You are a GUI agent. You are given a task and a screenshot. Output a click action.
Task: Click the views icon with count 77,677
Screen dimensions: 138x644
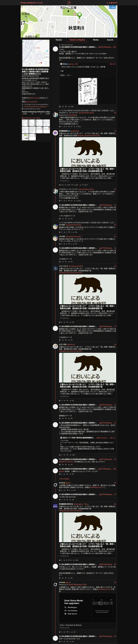coord(80,185)
